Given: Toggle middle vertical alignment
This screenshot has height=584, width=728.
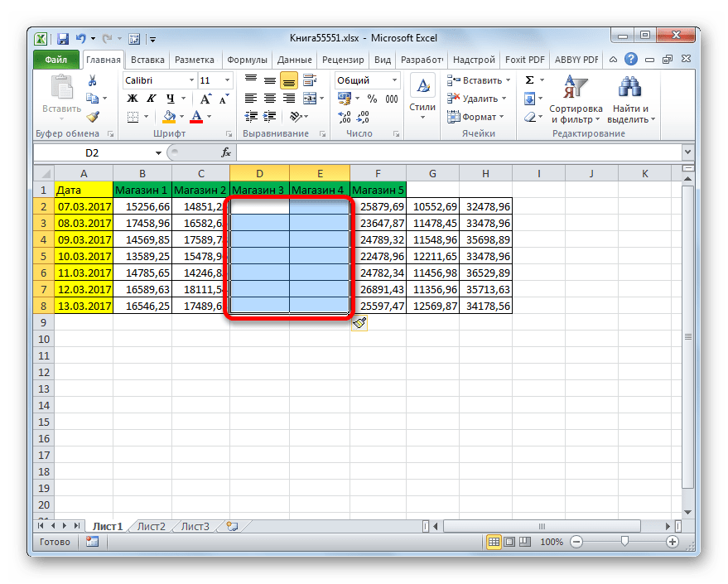Looking at the screenshot, I should tap(270, 80).
